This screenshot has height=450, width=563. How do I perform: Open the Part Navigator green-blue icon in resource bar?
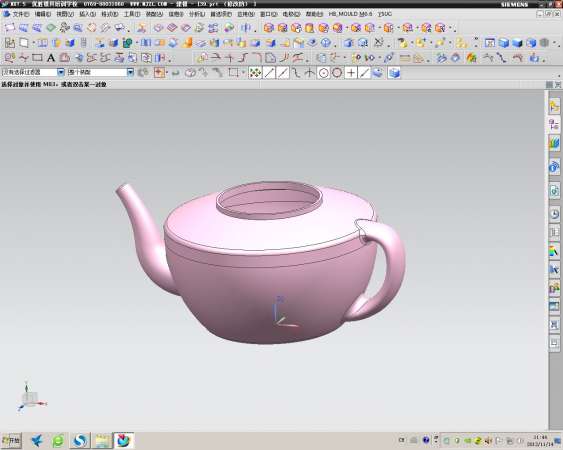554,143
